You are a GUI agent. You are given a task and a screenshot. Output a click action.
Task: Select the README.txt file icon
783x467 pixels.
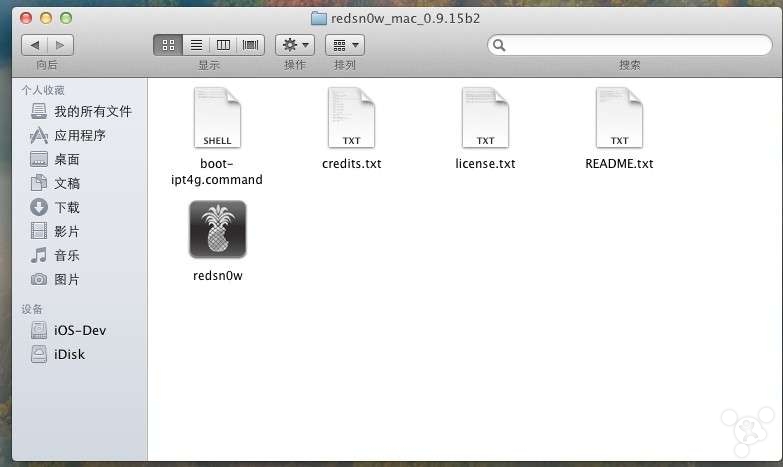(619, 118)
